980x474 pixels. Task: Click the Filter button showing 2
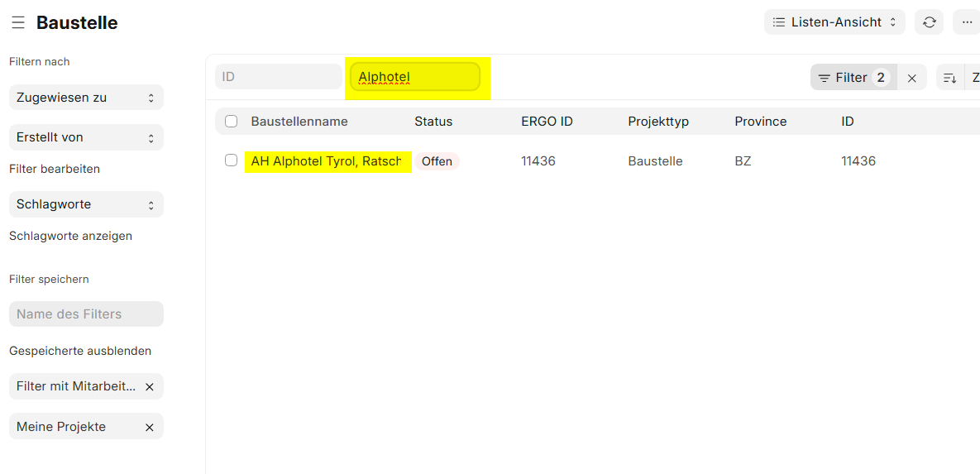click(853, 78)
